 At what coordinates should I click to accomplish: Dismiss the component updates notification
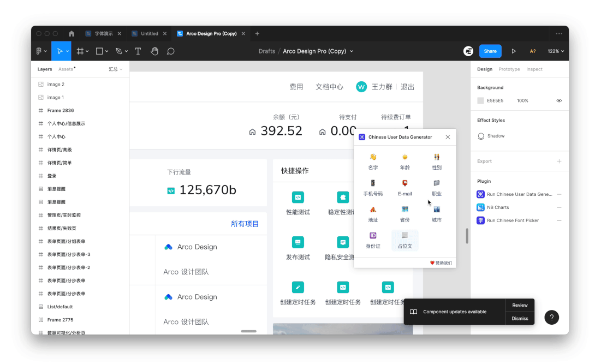click(520, 319)
